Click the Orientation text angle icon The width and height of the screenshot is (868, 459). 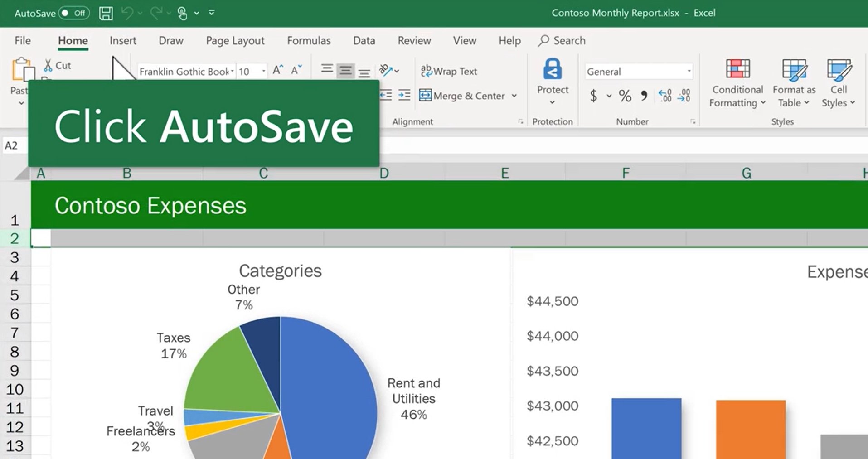click(386, 70)
